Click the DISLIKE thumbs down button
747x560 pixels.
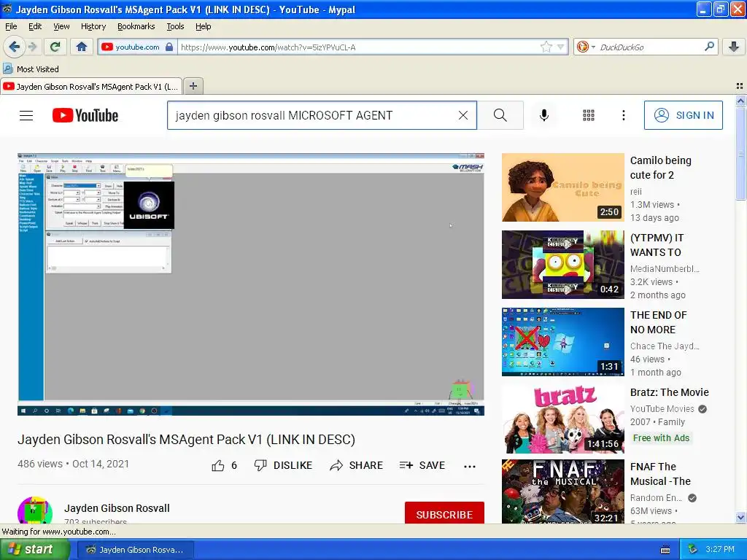coord(283,465)
